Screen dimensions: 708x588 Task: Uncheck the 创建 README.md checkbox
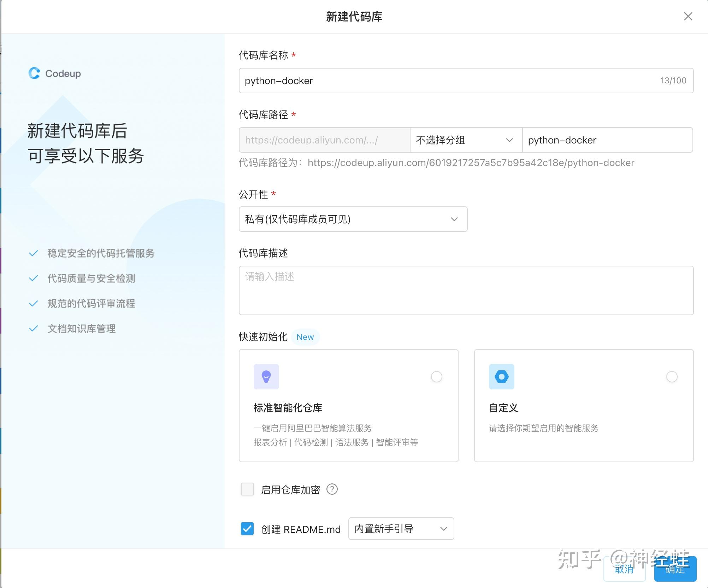click(x=247, y=529)
